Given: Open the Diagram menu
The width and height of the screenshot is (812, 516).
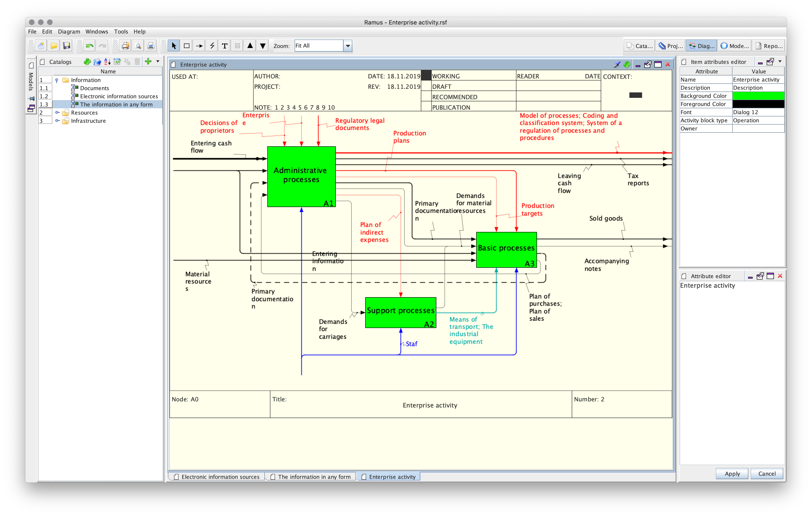Looking at the screenshot, I should 69,32.
